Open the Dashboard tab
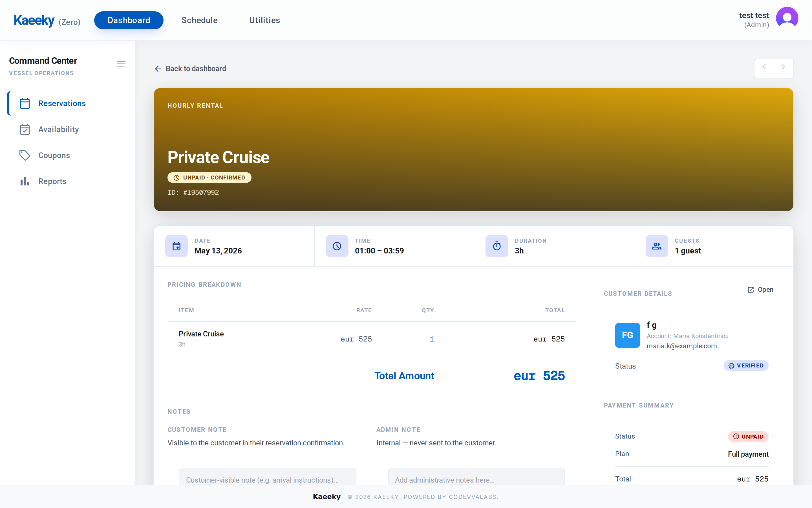812x508 pixels. click(x=129, y=20)
